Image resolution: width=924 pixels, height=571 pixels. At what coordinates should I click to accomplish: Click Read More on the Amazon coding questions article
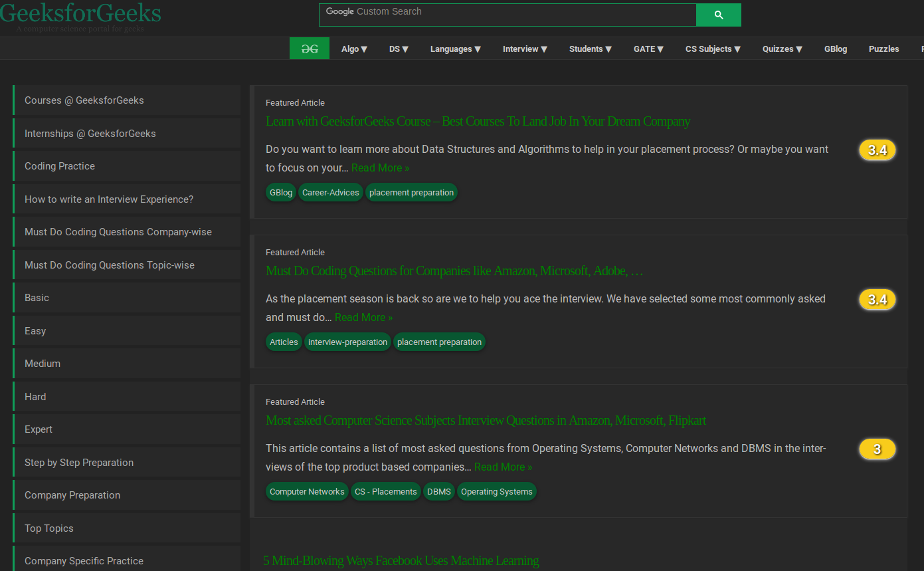(x=363, y=318)
